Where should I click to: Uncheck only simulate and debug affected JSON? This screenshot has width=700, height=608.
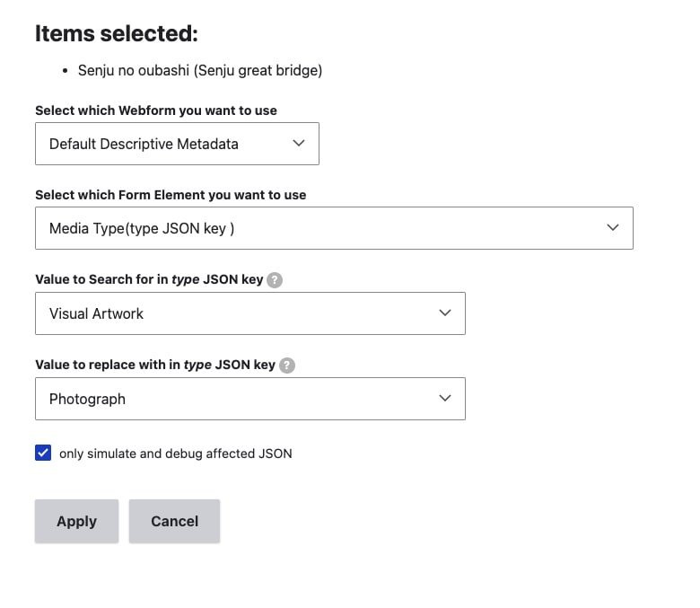[43, 454]
